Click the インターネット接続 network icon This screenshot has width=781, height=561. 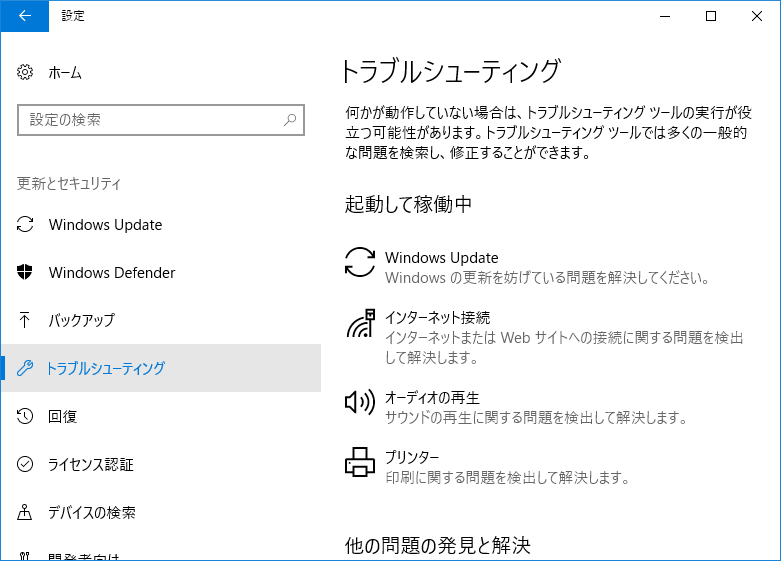pos(361,323)
